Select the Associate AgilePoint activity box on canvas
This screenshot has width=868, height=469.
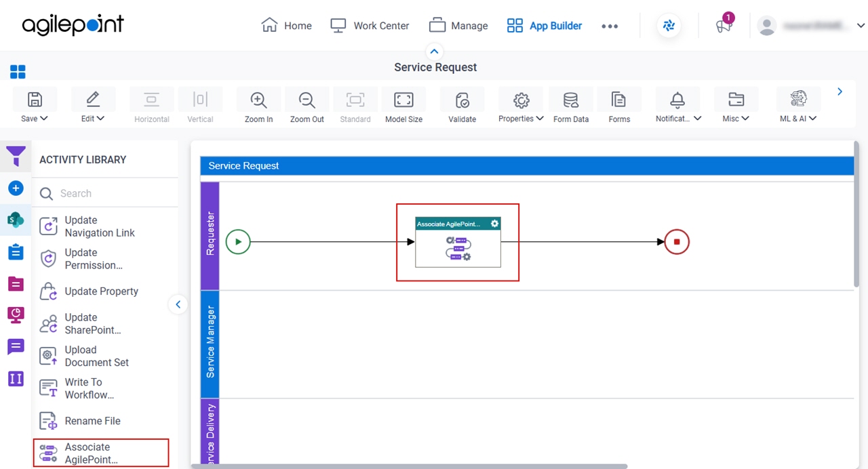click(x=458, y=242)
